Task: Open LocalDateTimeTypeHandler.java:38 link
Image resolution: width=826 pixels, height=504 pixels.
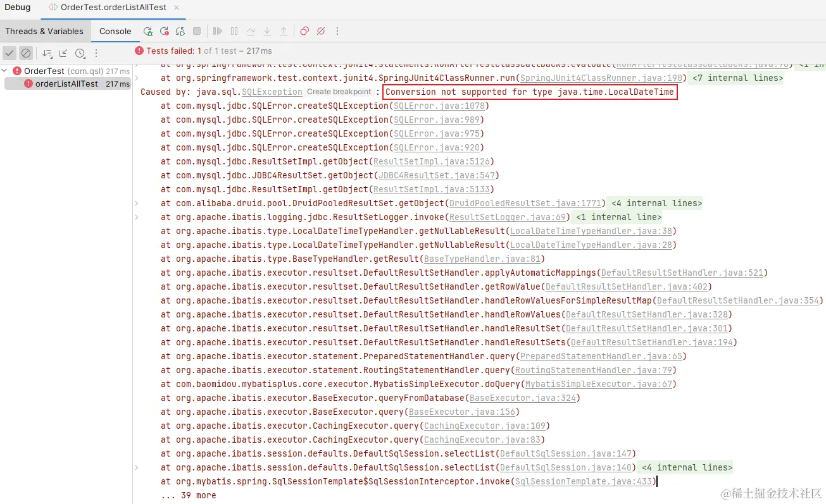Action: 591,231
